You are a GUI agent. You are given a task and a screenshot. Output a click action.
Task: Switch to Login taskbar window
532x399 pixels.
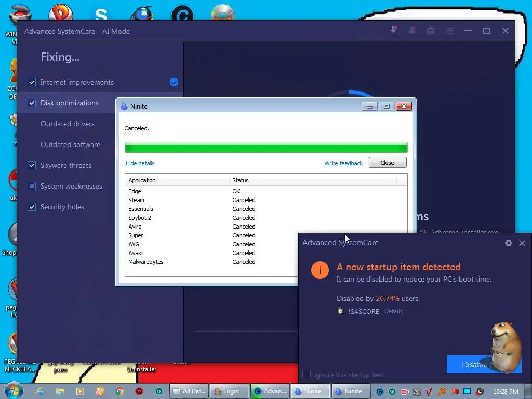pyautogui.click(x=230, y=391)
